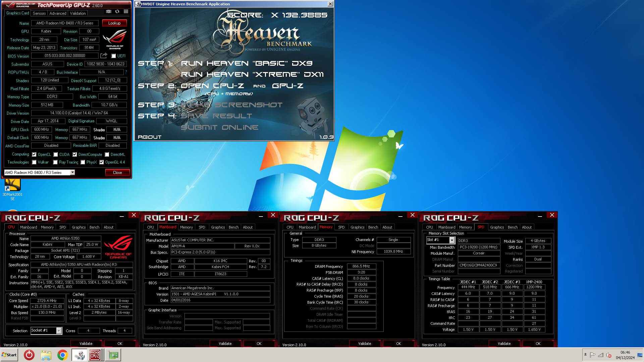Click the red power button taskbar icon
Image resolution: width=644 pixels, height=362 pixels.
(29, 355)
